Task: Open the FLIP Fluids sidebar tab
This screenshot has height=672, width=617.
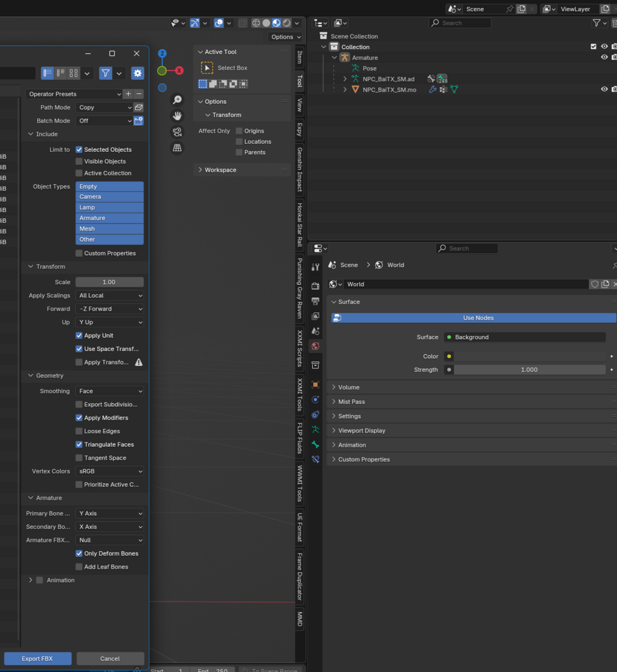Action: pos(300,438)
